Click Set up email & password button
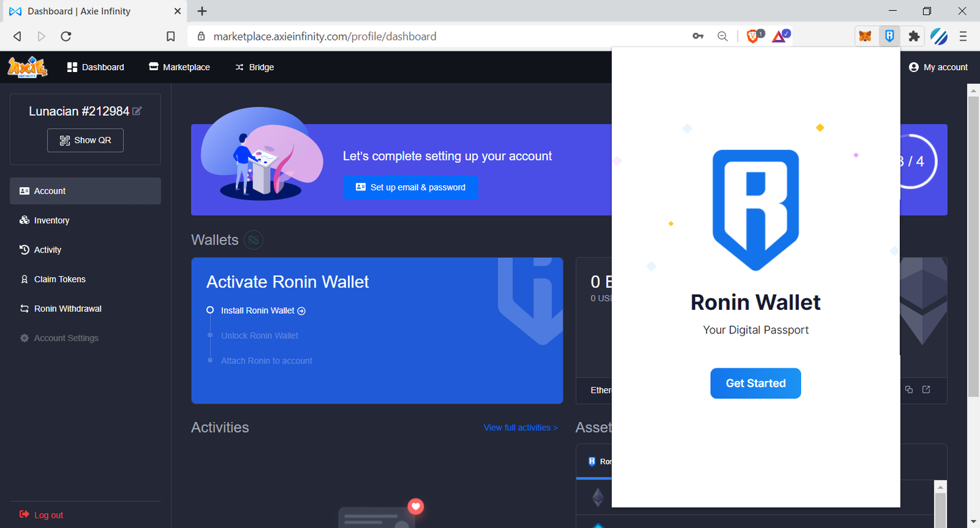 tap(411, 187)
